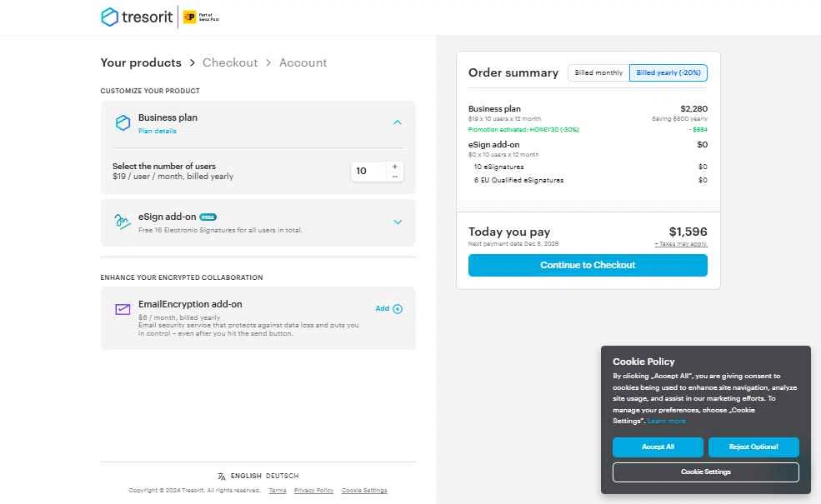The width and height of the screenshot is (821, 504).
Task: Expand the eSign add-on section
Action: pyautogui.click(x=398, y=222)
